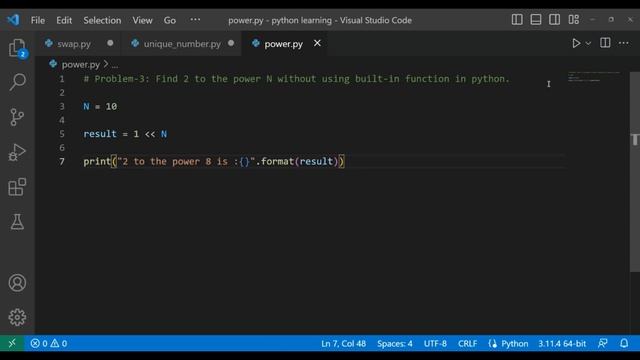
Task: Click line number 7 in gutter
Action: (62, 162)
